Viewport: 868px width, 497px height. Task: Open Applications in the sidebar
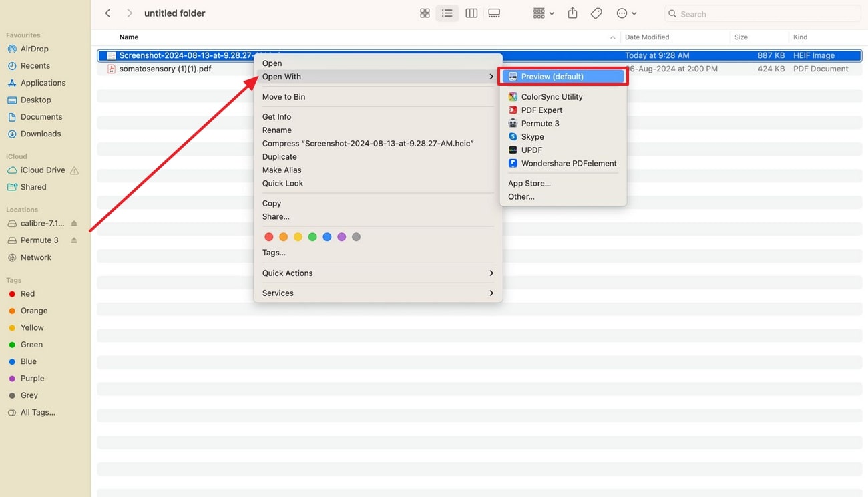pos(37,83)
